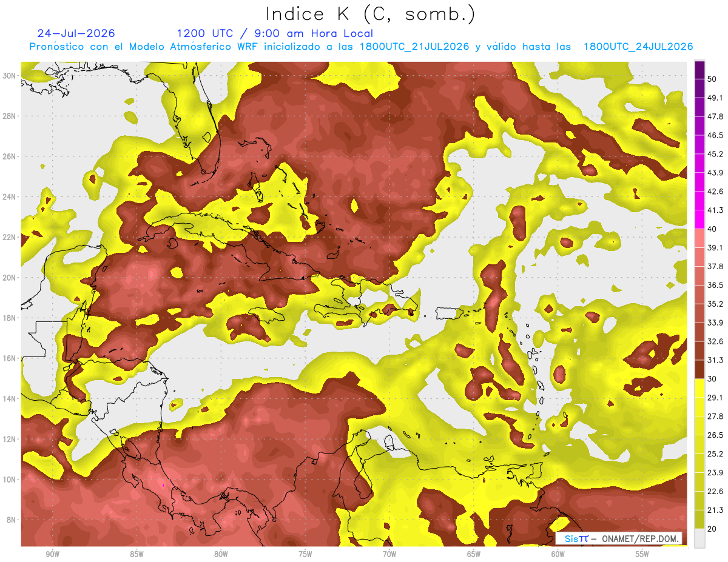This screenshot has height=562, width=728.
Task: Click the colorbar value "27.8"
Action: click(x=715, y=416)
